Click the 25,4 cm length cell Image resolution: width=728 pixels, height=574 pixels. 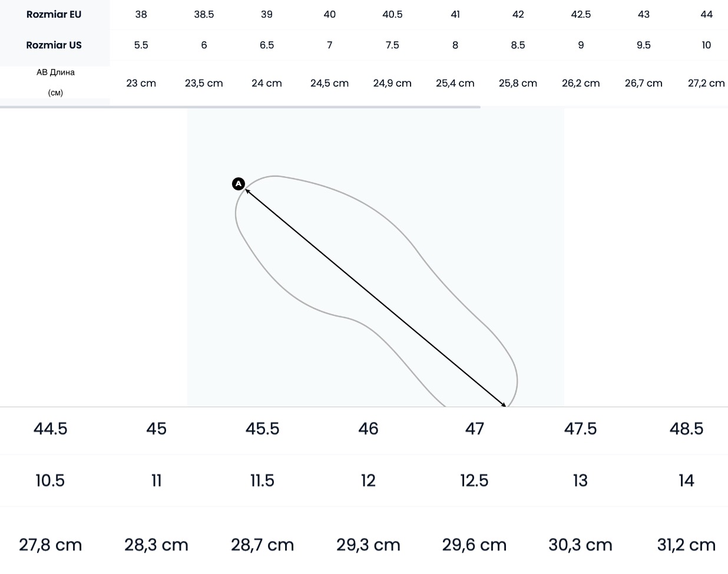coord(455,84)
